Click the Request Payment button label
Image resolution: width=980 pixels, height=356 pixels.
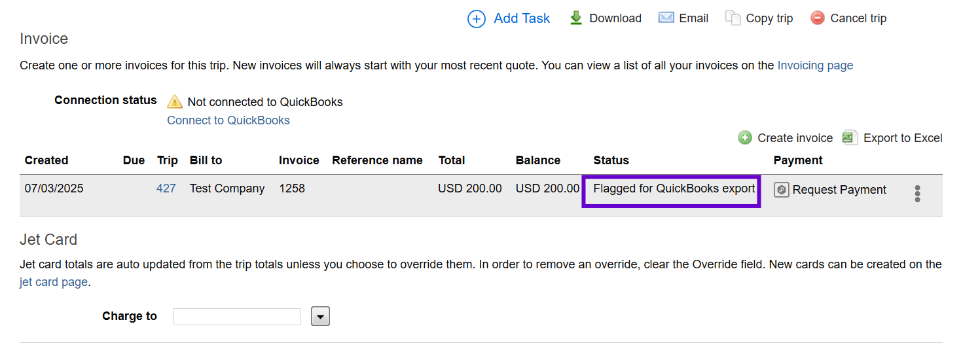pyautogui.click(x=839, y=190)
